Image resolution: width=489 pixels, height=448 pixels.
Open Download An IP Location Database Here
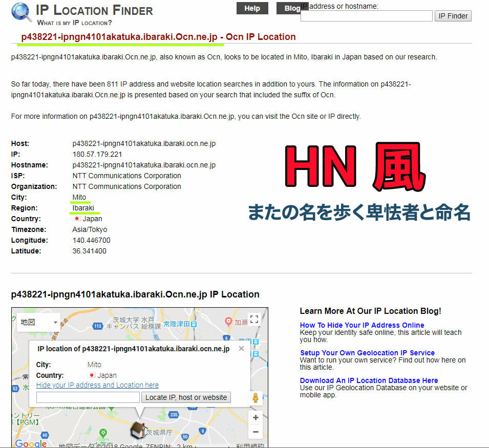coord(369,380)
